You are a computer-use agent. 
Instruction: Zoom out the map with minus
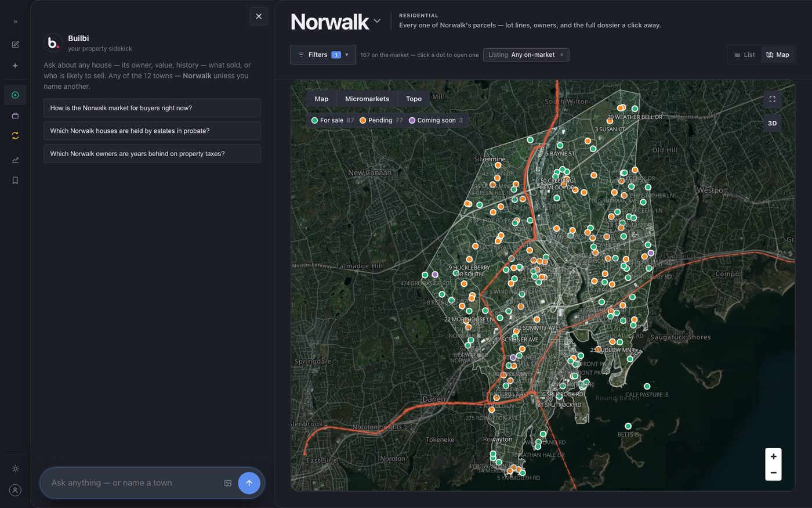(773, 473)
